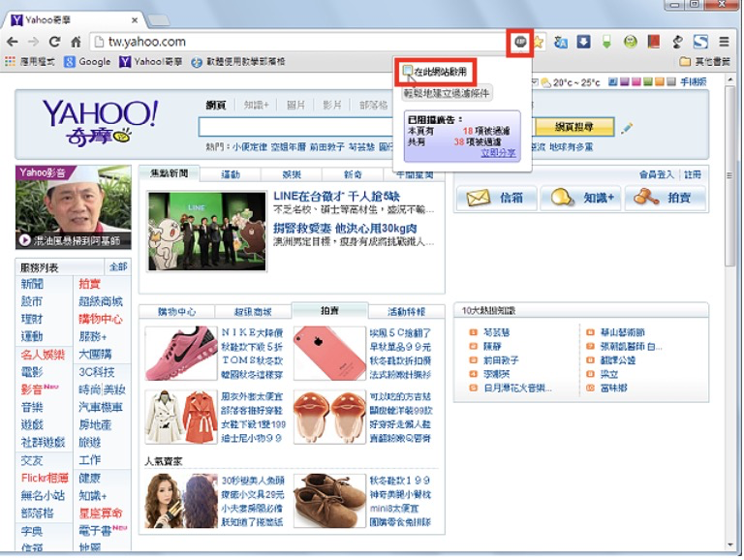Click the browser forward arrow

coord(33,42)
